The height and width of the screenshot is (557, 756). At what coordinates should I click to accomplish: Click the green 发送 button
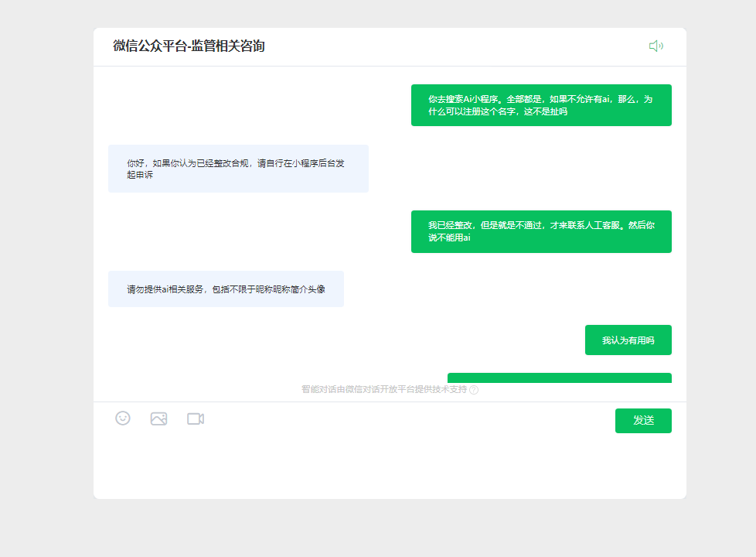pyautogui.click(x=643, y=421)
